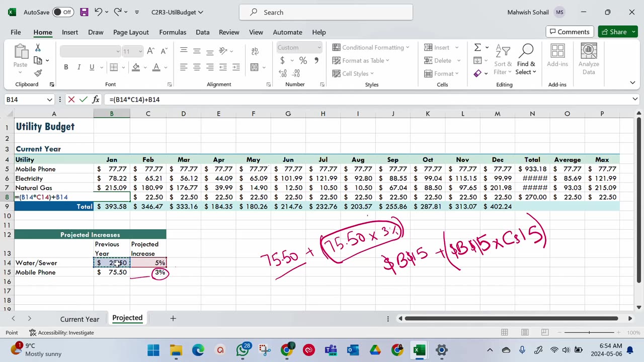644x362 pixels.
Task: Select the Current Year sheet tab
Action: click(79, 319)
